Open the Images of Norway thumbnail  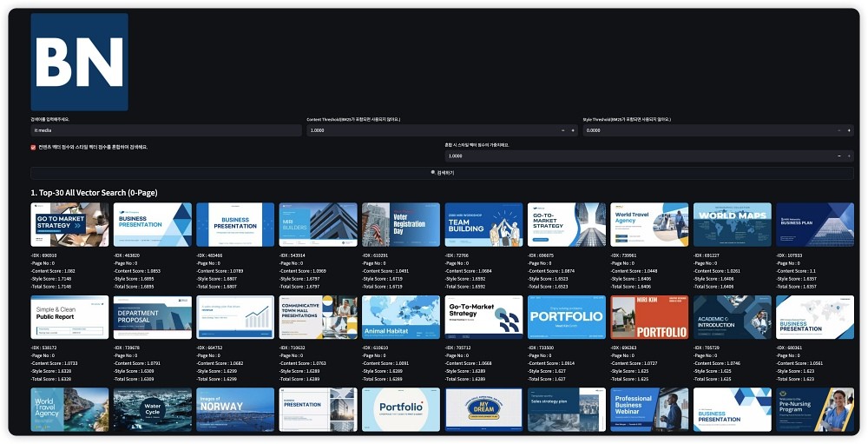[235, 409]
